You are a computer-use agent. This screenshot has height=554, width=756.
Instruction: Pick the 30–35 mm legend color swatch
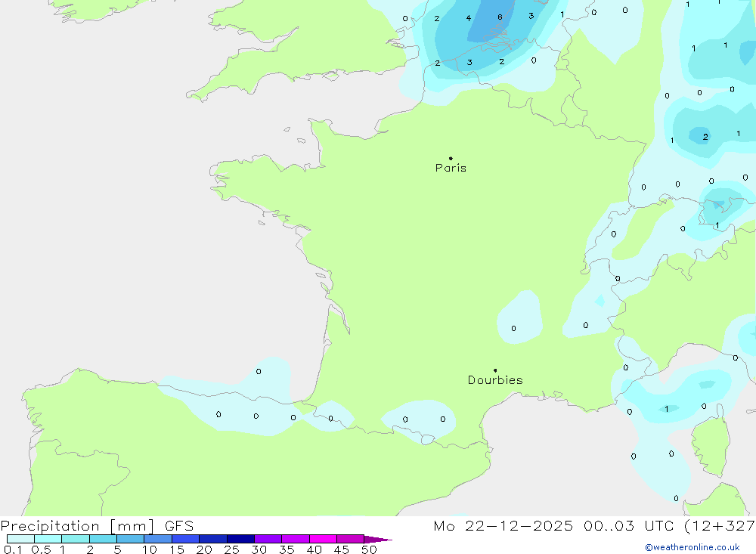click(x=268, y=539)
